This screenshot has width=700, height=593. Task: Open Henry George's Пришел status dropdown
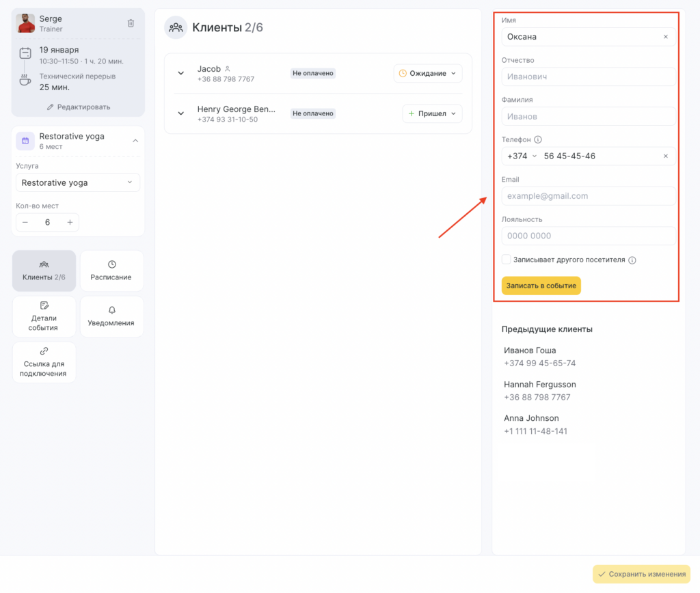tap(432, 113)
